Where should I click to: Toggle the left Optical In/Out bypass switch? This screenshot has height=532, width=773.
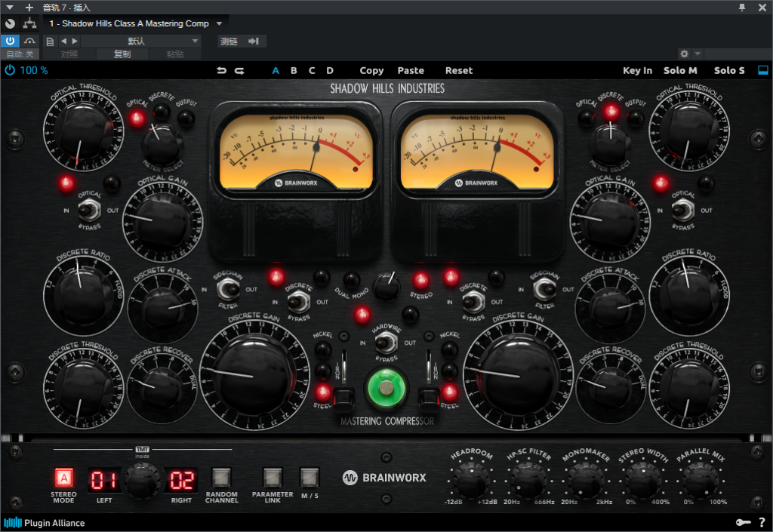pos(89,211)
